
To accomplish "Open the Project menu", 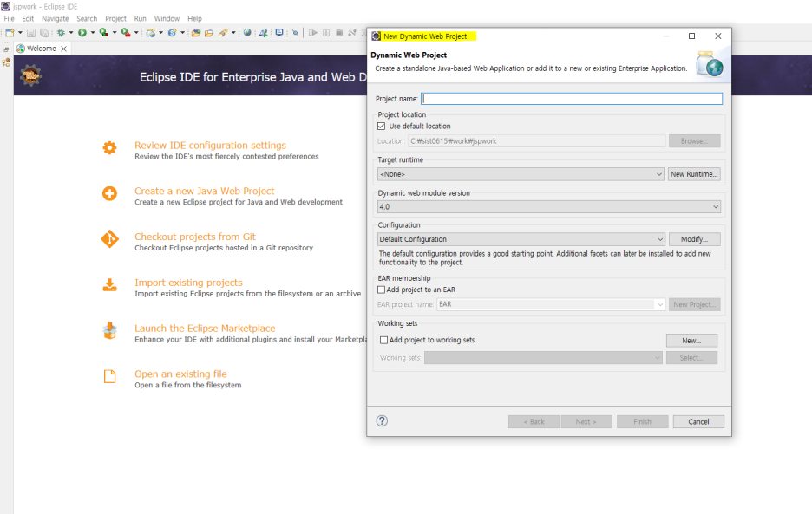I will pos(116,18).
